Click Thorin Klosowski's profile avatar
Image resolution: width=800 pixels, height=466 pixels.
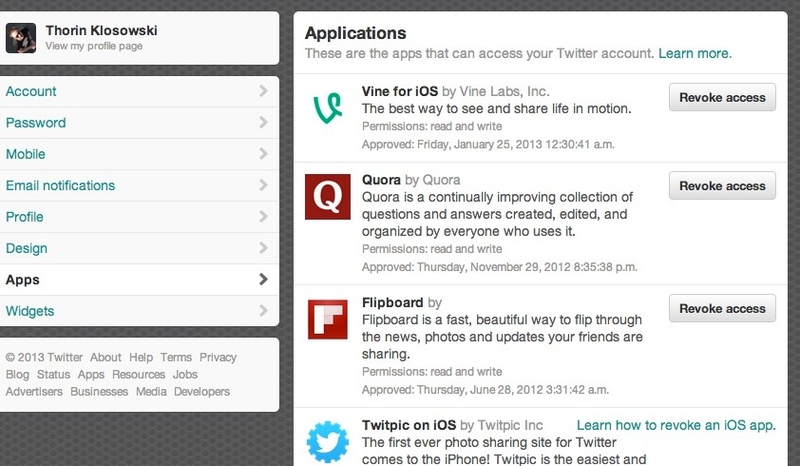click(x=21, y=38)
